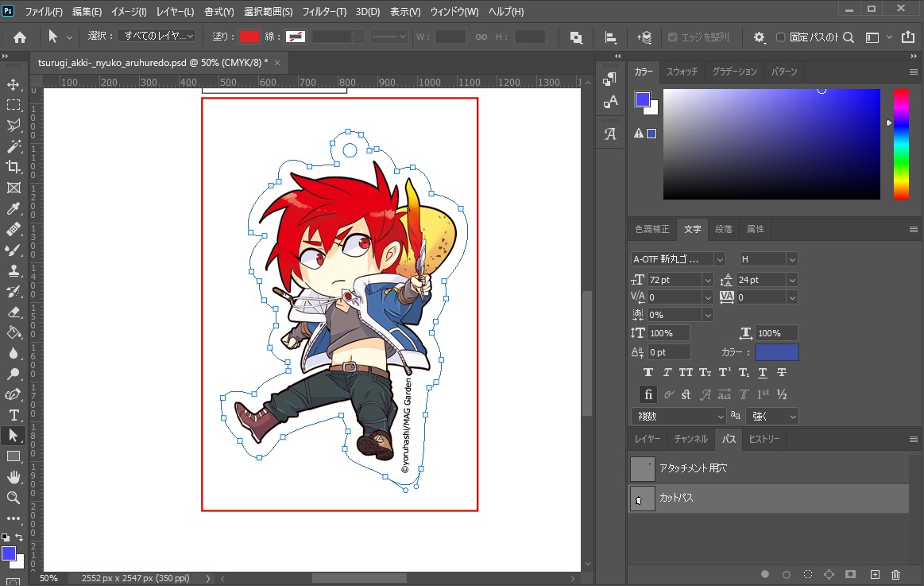Toggle standard ligatures fi button
The image size is (924, 586).
pyautogui.click(x=648, y=394)
